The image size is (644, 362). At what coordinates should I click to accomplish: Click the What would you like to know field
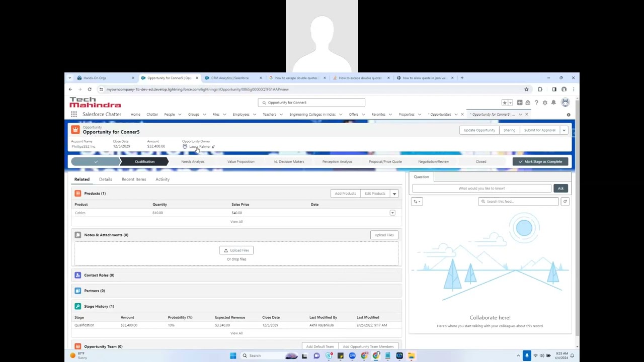click(481, 189)
